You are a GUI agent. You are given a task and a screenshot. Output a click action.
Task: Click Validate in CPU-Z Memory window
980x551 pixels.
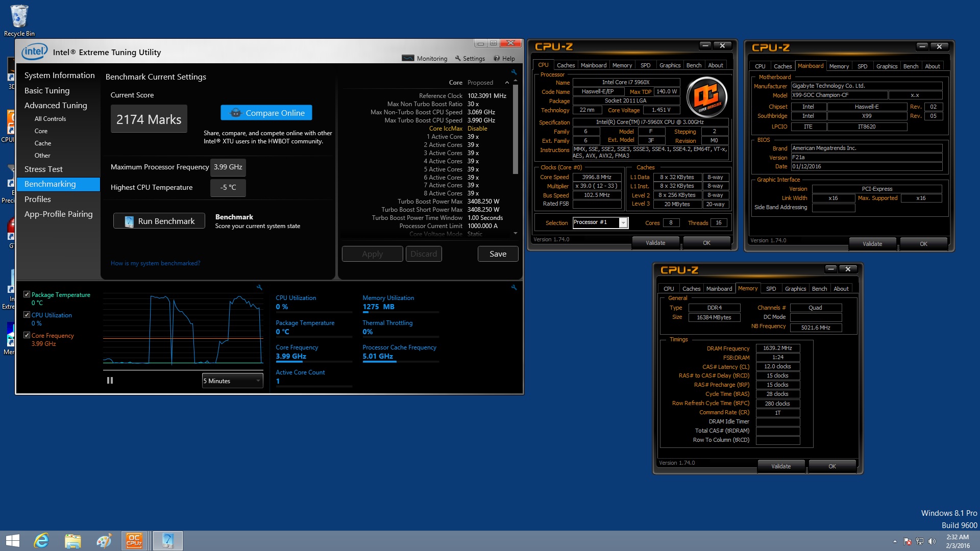(781, 466)
